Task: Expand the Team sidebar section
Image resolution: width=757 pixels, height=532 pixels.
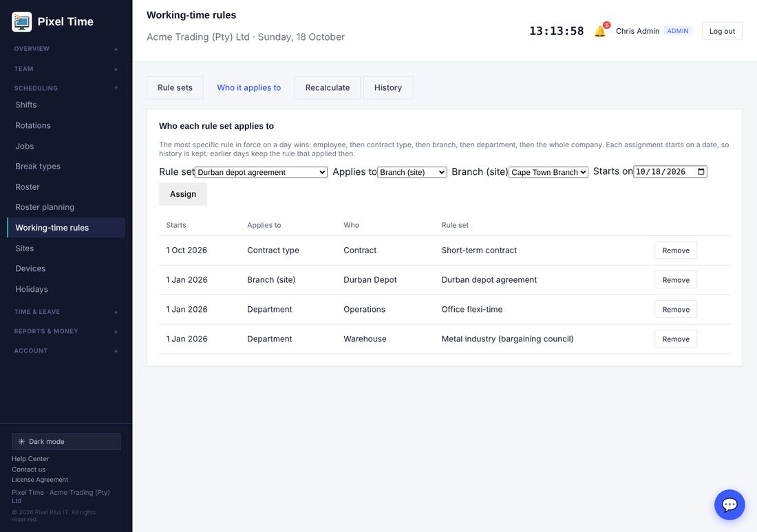Action: coord(66,69)
